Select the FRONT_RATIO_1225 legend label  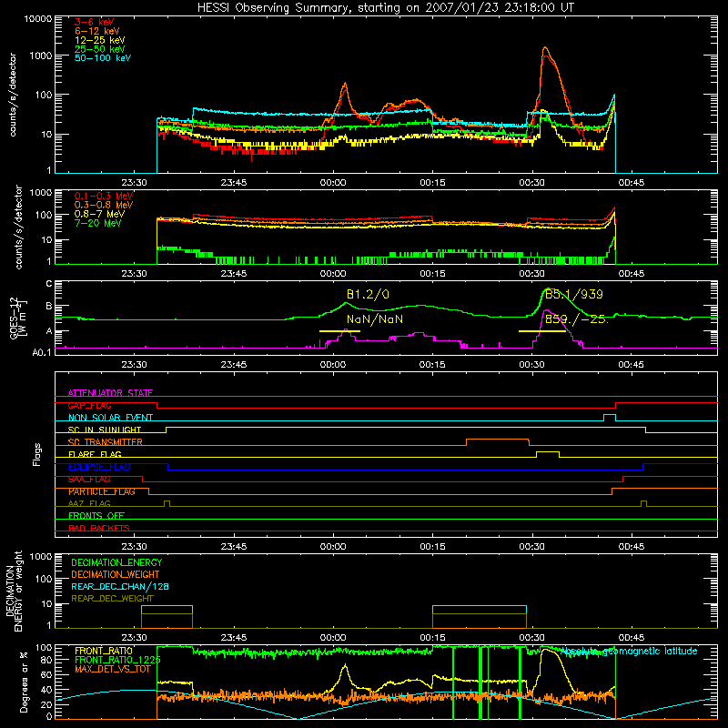[117, 660]
